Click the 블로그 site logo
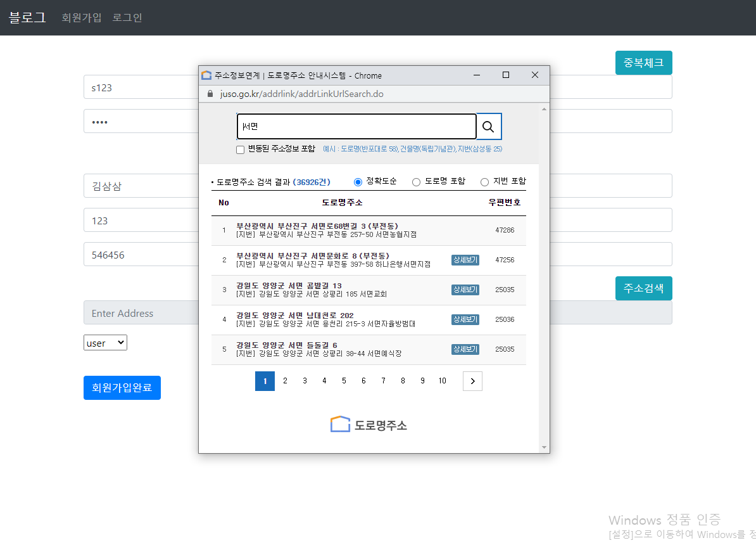The height and width of the screenshot is (557, 756). (x=27, y=18)
